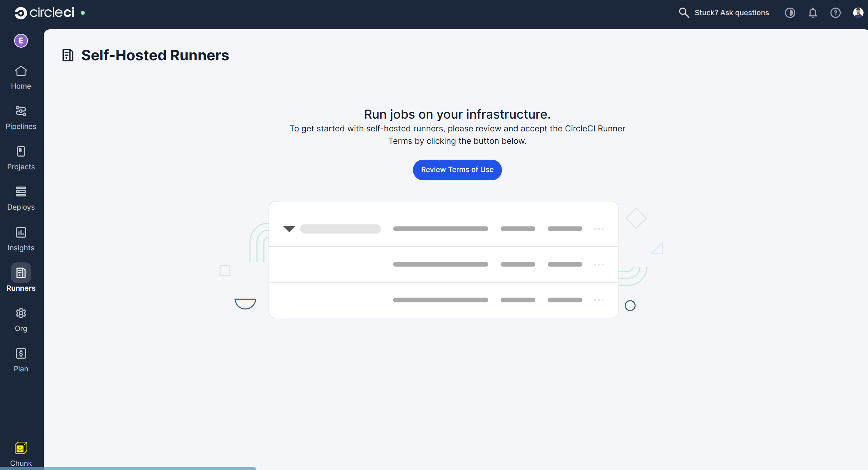Launch the Chunk assistant

[21, 454]
